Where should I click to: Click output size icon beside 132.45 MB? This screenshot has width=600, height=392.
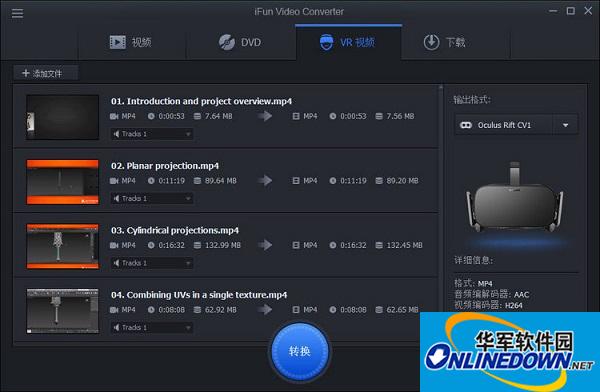379,245
